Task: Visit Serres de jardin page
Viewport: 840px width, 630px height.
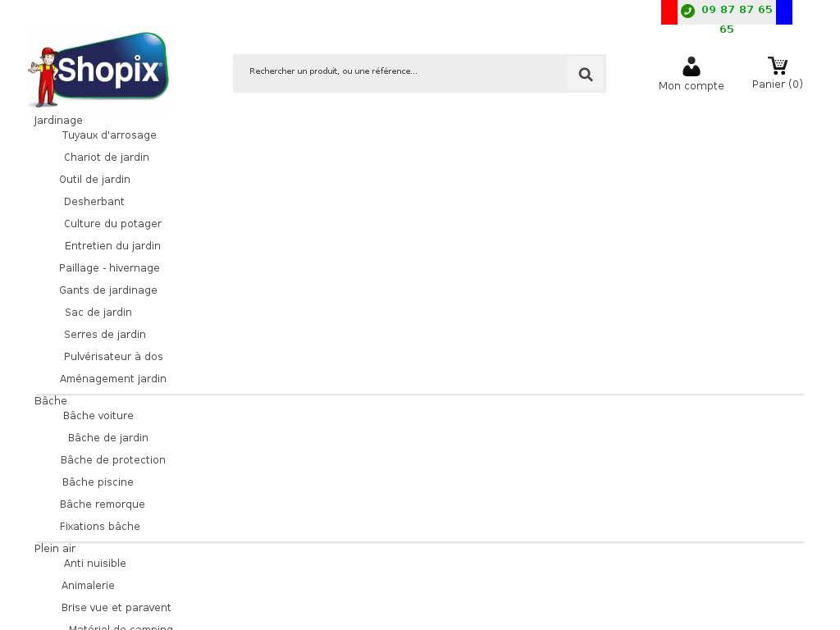Action: 105,335
